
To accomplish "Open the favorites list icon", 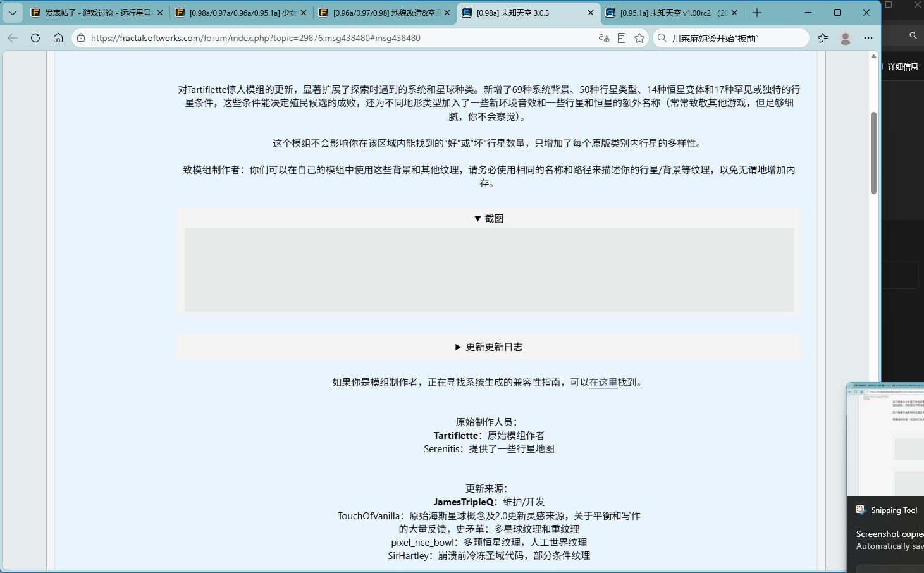I will coord(823,38).
